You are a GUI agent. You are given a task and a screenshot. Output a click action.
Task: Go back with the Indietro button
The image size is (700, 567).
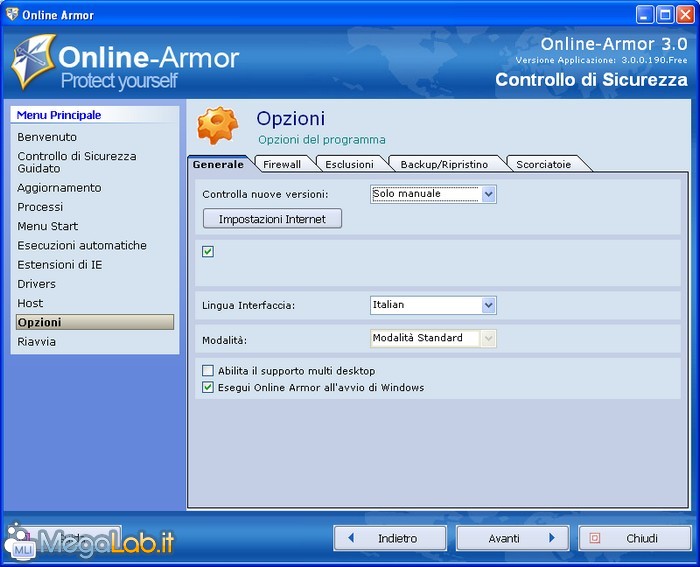tap(390, 538)
